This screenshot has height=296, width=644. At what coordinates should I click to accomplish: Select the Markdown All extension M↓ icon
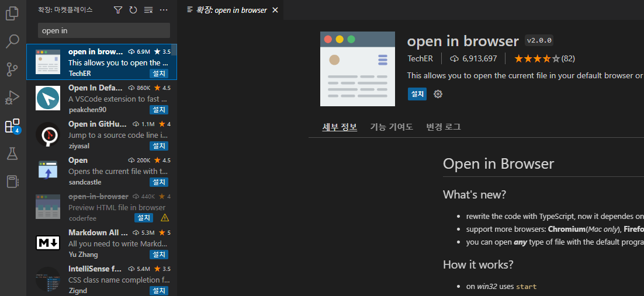[48, 243]
